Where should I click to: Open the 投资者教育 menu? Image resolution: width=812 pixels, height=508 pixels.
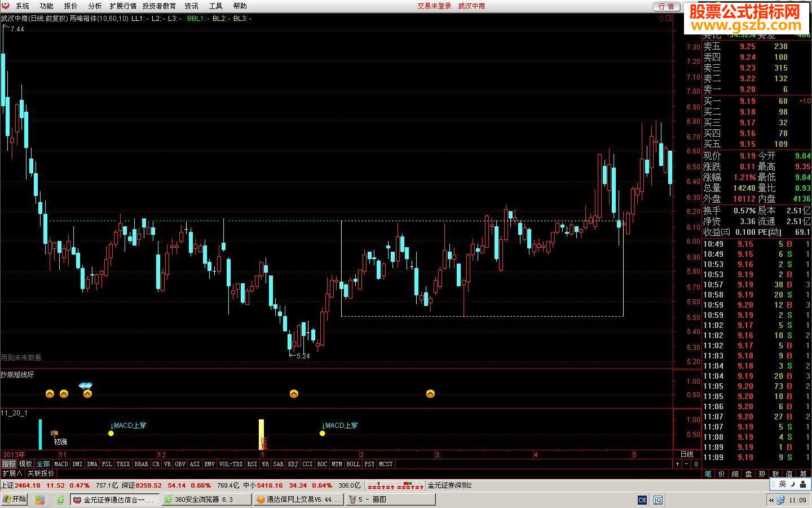159,6
